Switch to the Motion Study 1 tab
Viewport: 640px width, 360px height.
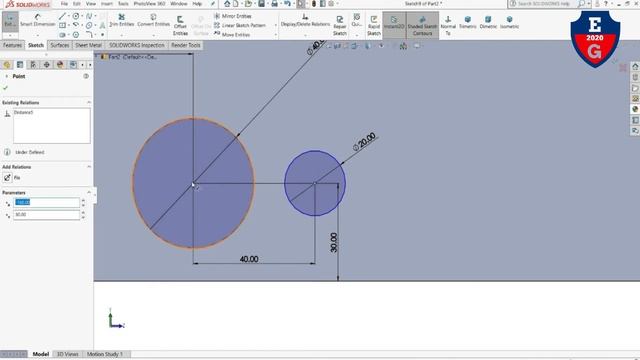coord(104,354)
